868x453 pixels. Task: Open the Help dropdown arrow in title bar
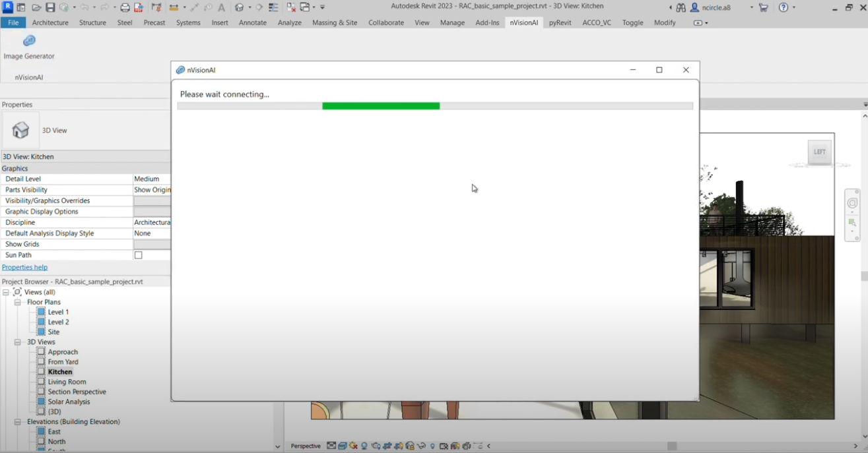click(x=793, y=7)
